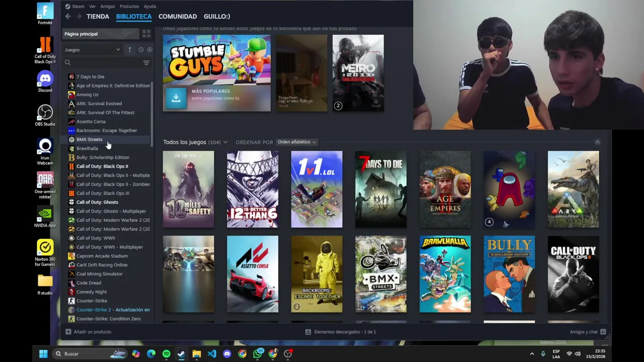
Task: Open the Discord desktop shortcut
Action: tap(45, 82)
